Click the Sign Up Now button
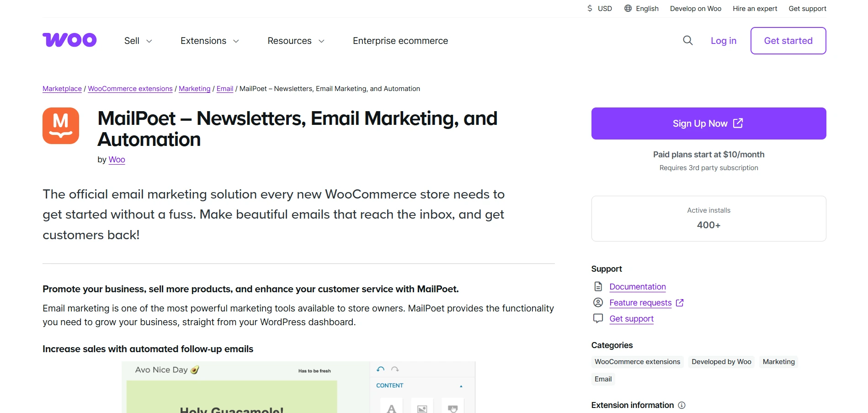This screenshot has width=868, height=413. (708, 123)
